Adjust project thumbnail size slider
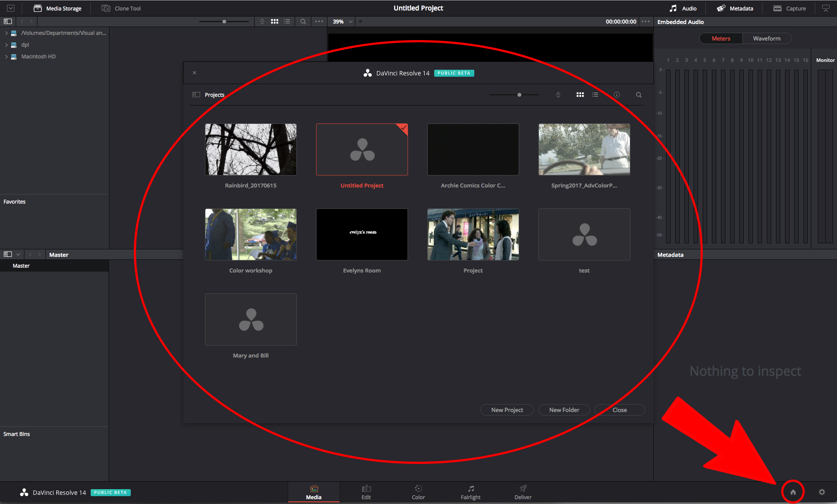The image size is (837, 504). point(519,95)
